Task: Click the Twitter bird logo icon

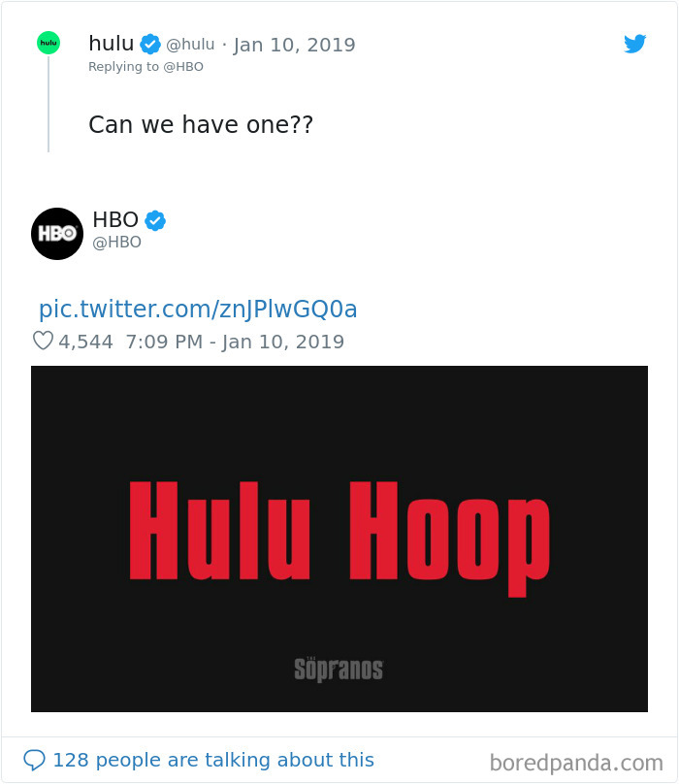Action: coord(635,44)
